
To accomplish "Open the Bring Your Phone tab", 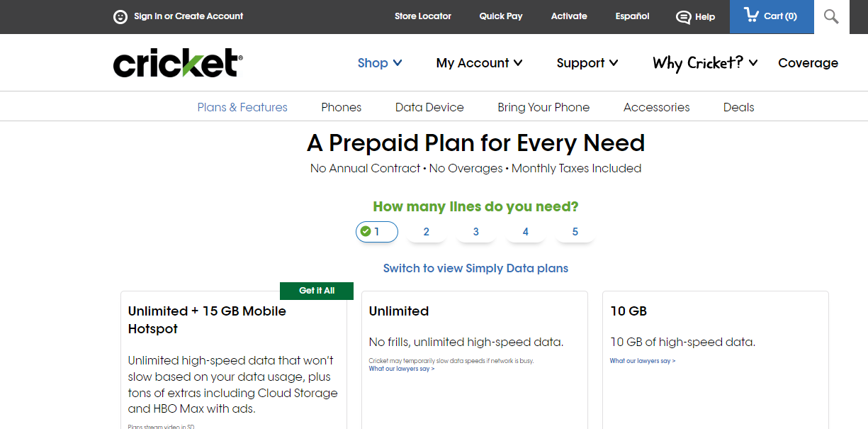I will click(x=543, y=107).
